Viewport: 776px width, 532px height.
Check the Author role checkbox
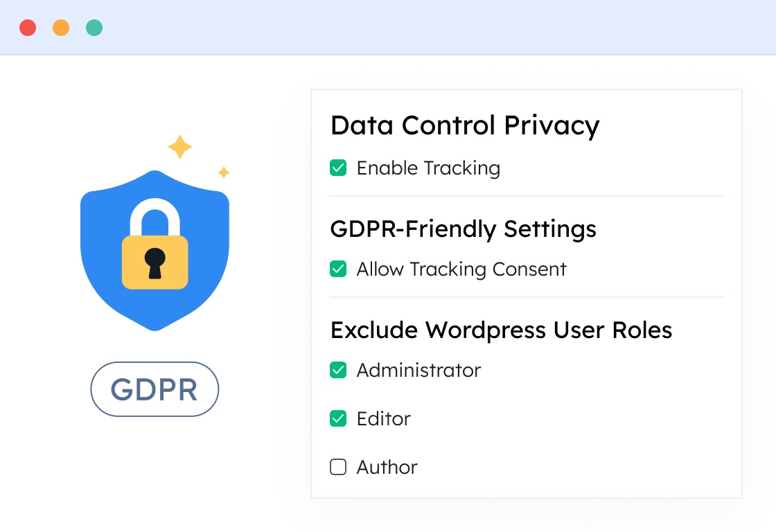(x=338, y=467)
